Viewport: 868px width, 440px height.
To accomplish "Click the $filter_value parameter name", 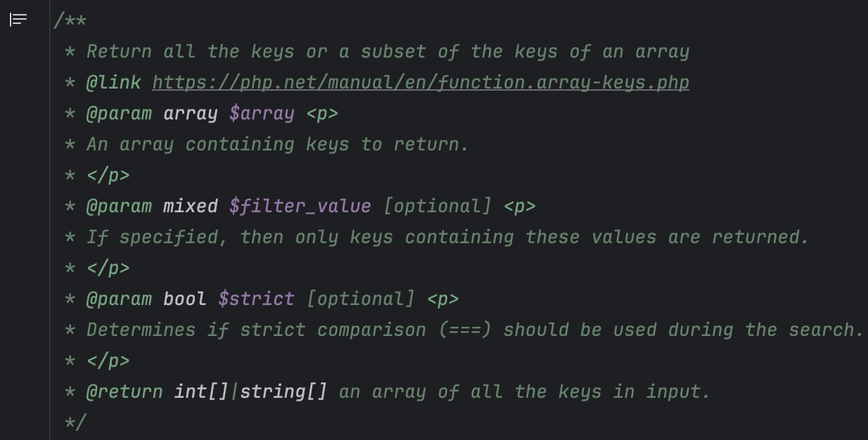I will click(x=300, y=206).
